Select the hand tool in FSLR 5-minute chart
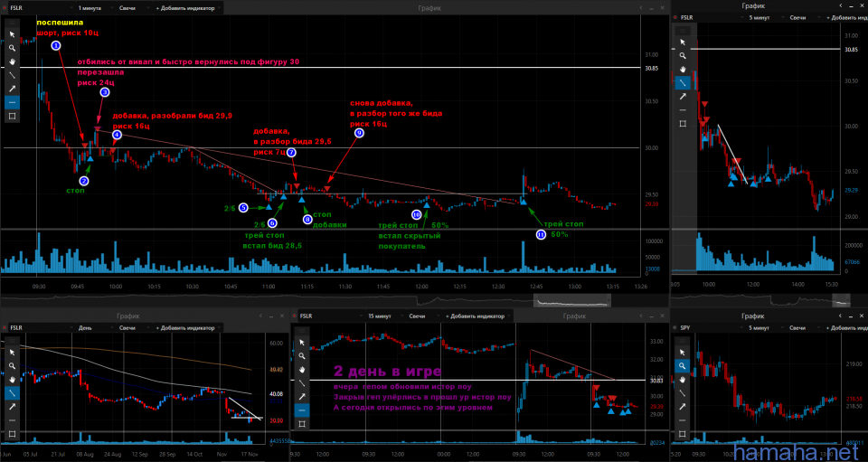This screenshot has width=868, height=462. point(683,69)
